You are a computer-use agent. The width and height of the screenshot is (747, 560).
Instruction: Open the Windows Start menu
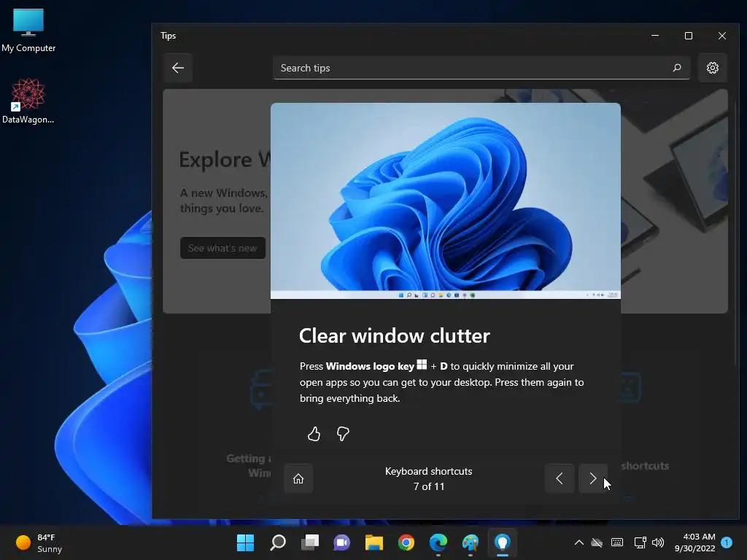[245, 542]
